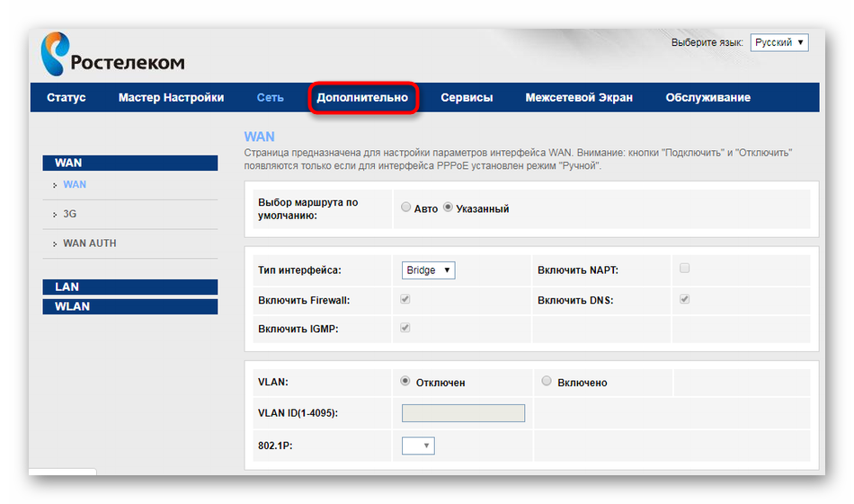Go to the Сервисы tab
Viewport: 854px width, 504px height.
tap(467, 98)
